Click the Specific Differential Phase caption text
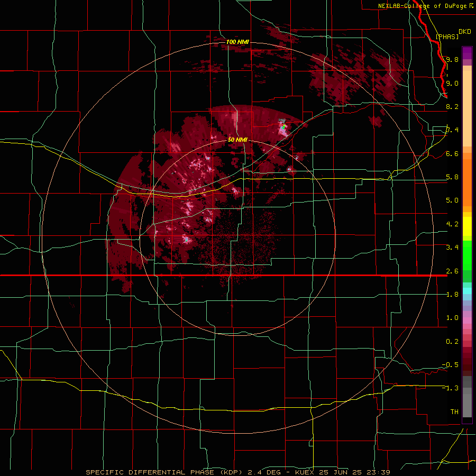The width and height of the screenshot is (476, 476). (x=238, y=472)
